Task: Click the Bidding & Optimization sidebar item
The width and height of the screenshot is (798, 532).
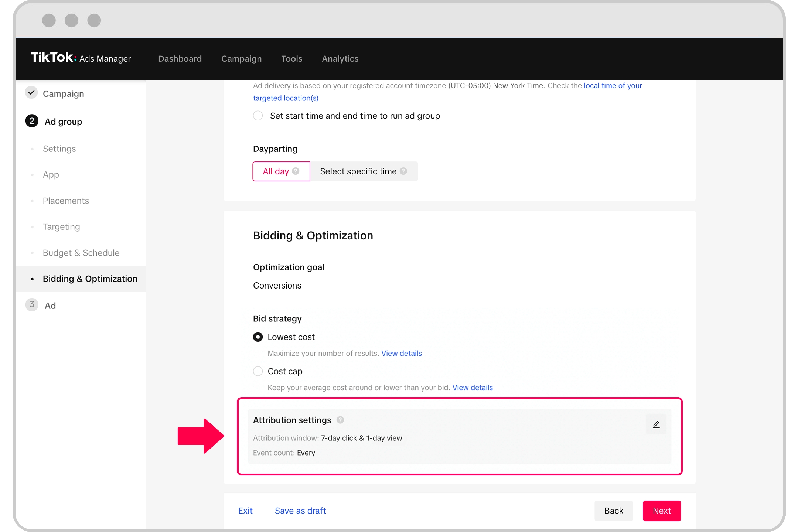Action: 90,278
